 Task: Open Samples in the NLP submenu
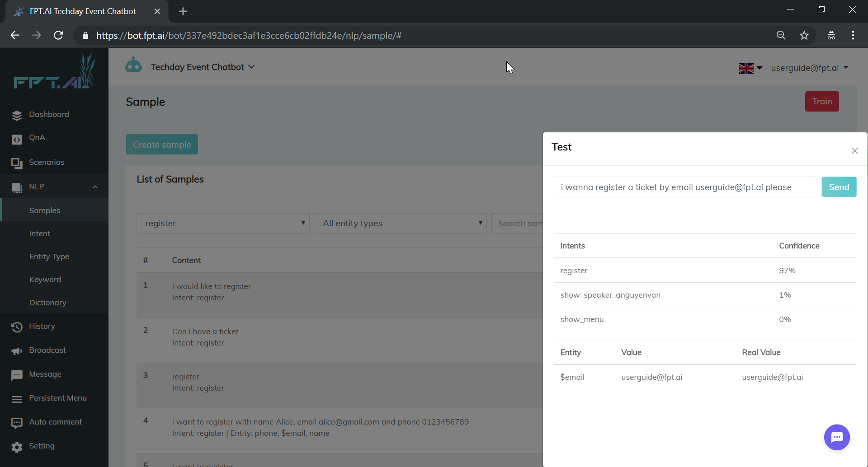pos(45,210)
